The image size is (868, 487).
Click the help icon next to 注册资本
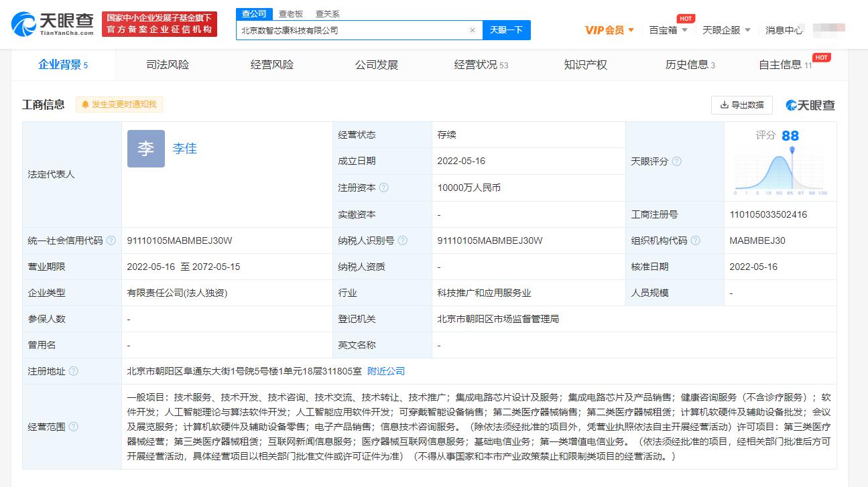tap(384, 188)
